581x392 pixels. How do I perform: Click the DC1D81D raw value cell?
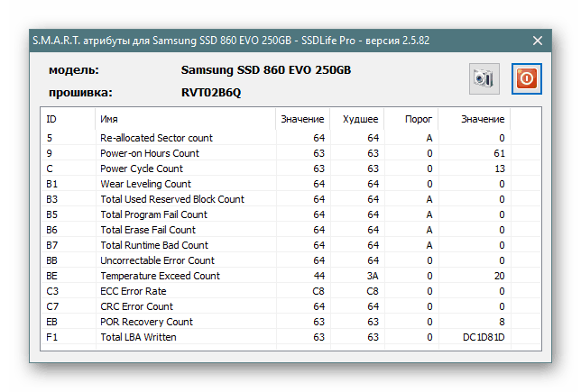click(x=484, y=337)
